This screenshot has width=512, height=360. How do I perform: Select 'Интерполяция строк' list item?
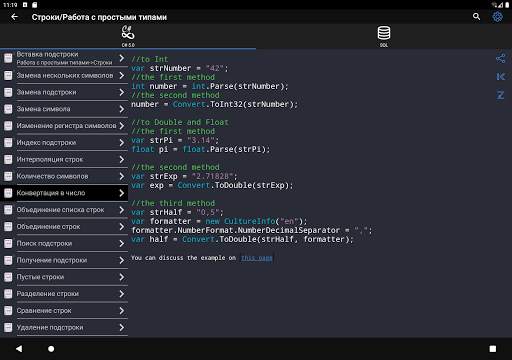pyautogui.click(x=64, y=160)
